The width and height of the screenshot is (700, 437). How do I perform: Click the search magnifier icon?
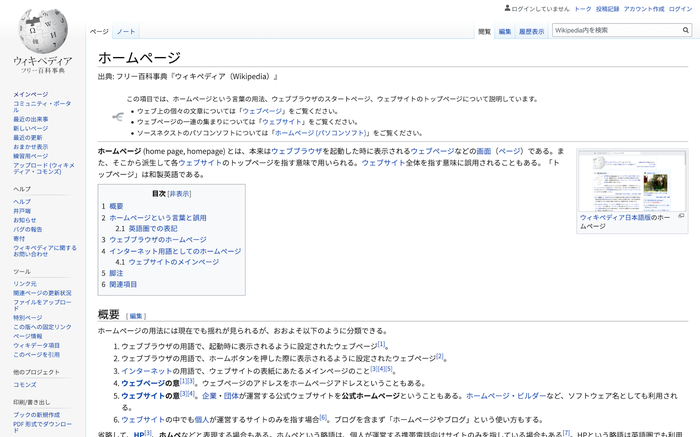pyautogui.click(x=685, y=30)
